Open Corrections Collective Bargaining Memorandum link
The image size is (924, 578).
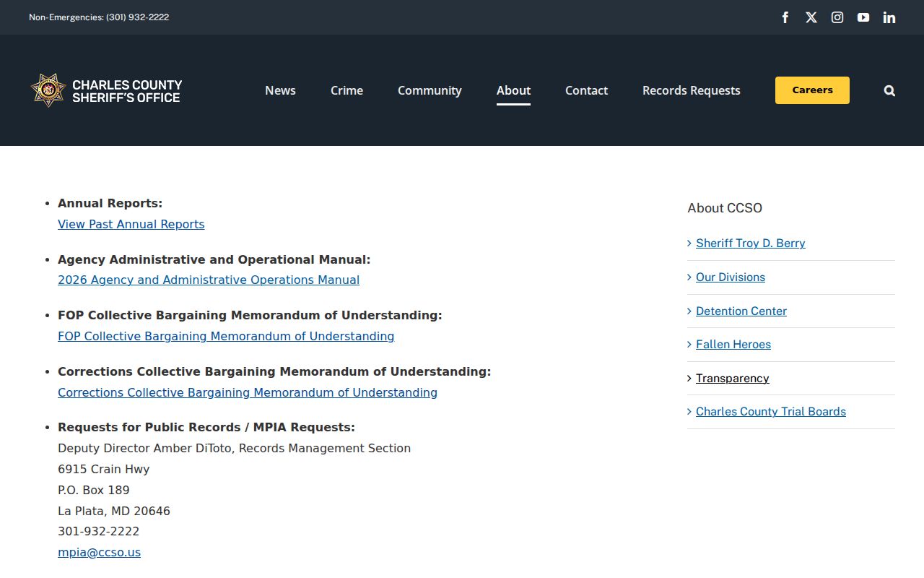[248, 392]
